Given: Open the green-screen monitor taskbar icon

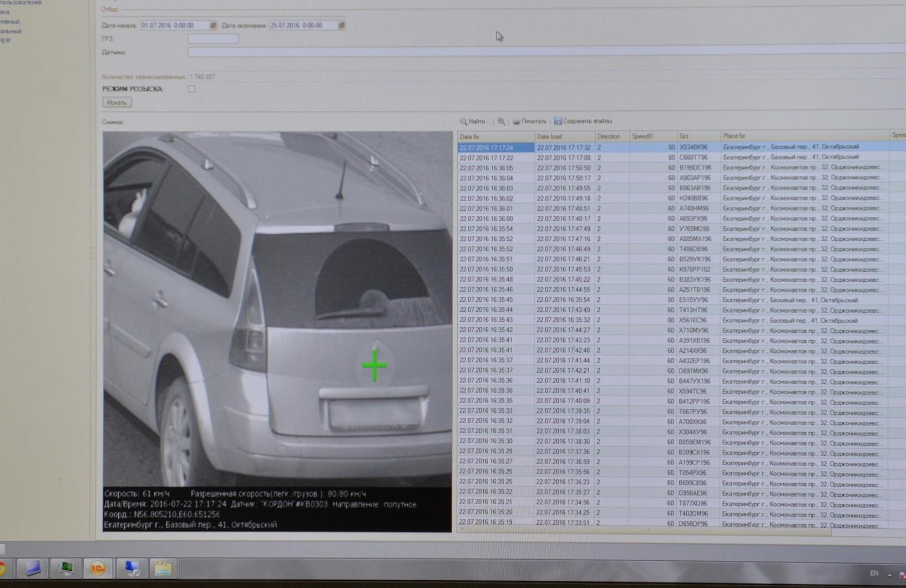Looking at the screenshot, I should (x=66, y=568).
